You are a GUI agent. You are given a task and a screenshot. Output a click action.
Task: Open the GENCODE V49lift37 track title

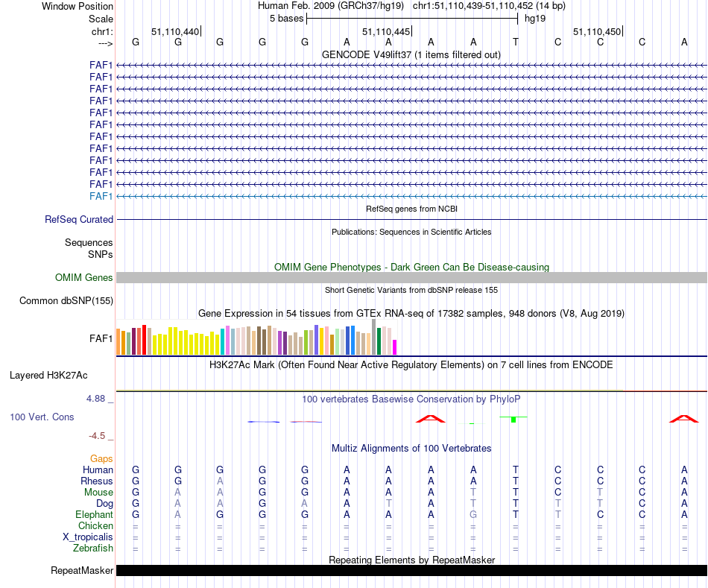tap(411, 54)
